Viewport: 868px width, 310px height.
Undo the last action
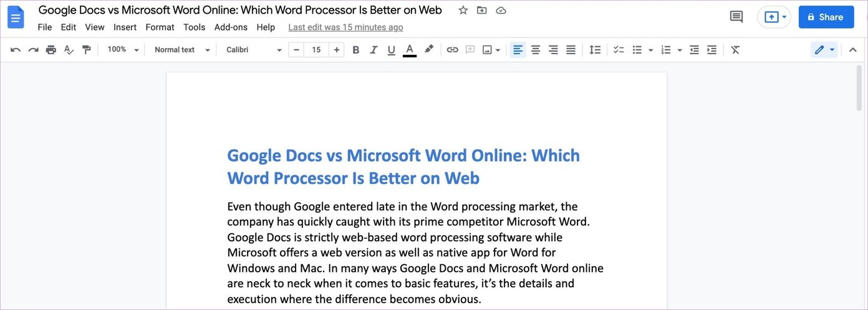point(16,50)
